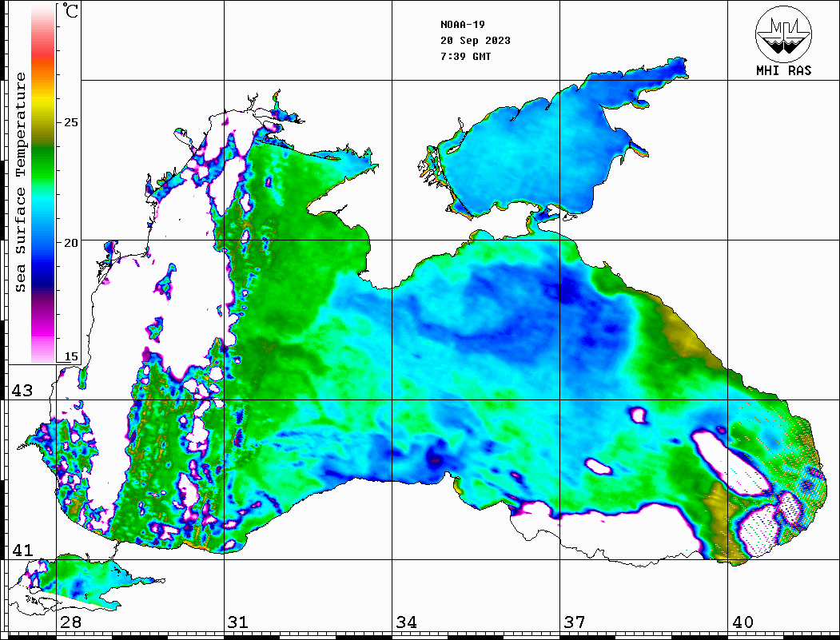This screenshot has width=840, height=640.
Task: Click the 'Sea Surface Temperature' vertical title
Action: coord(20,183)
